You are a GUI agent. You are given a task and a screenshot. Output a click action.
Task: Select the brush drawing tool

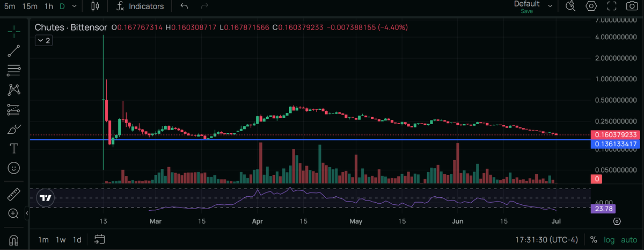(14, 129)
